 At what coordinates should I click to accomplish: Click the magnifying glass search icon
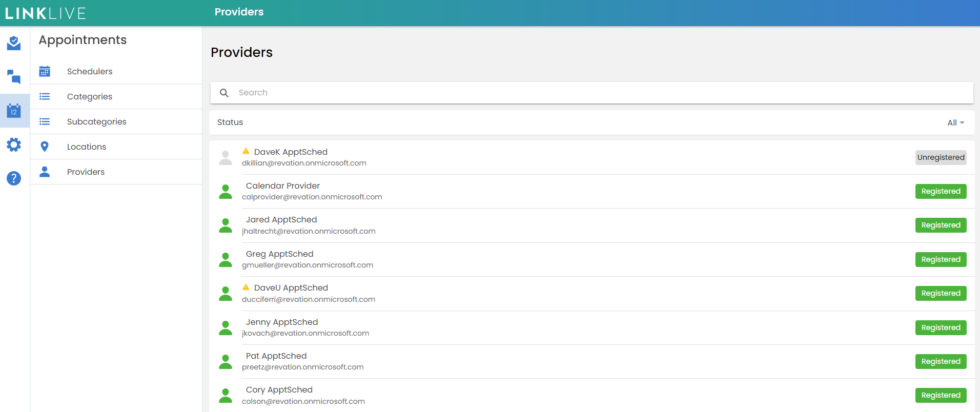[224, 93]
